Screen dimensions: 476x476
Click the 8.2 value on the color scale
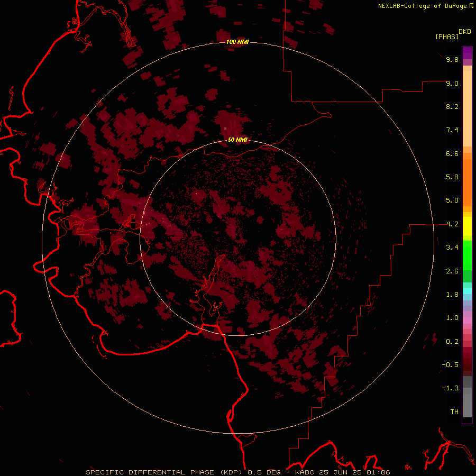[x=452, y=106]
